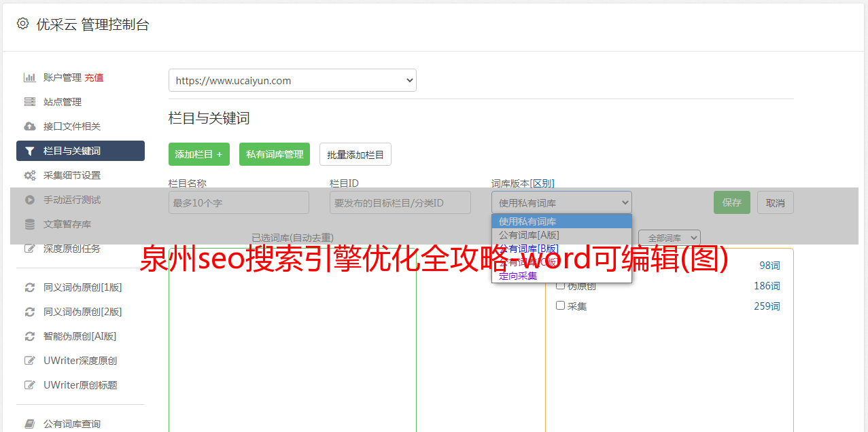Click the cloud upload icon for 接口文件相关
Viewport: 868px width, 432px height.
[x=30, y=126]
